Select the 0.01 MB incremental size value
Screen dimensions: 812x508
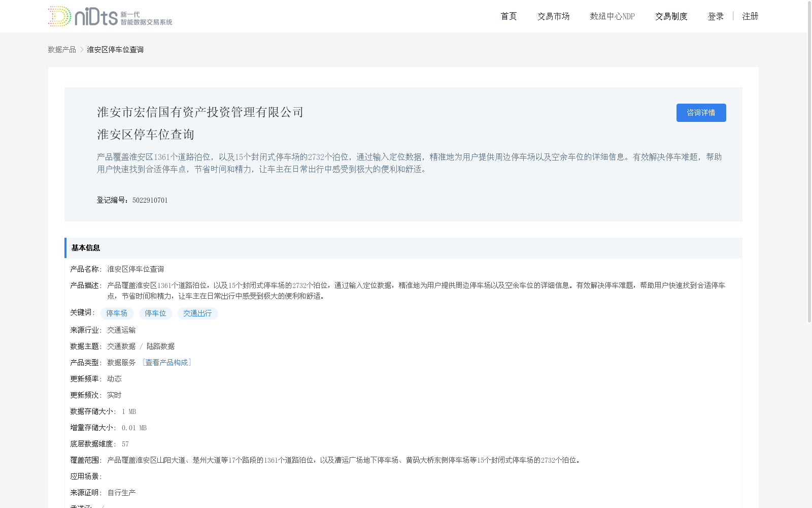[x=134, y=428]
